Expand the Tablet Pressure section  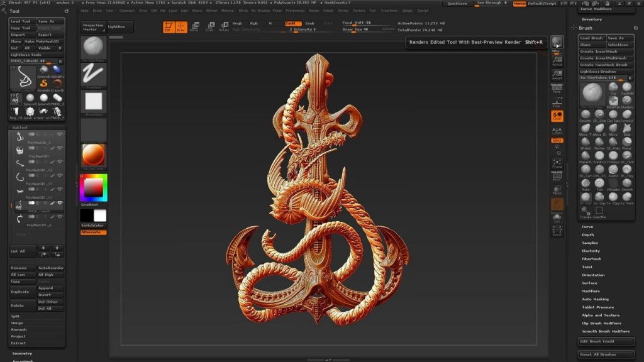[x=597, y=307]
